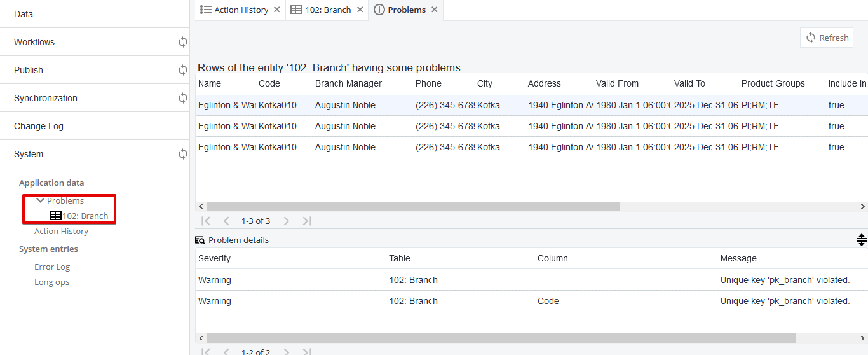
Task: Toggle the Problem details panel splitter icon
Action: point(861,240)
